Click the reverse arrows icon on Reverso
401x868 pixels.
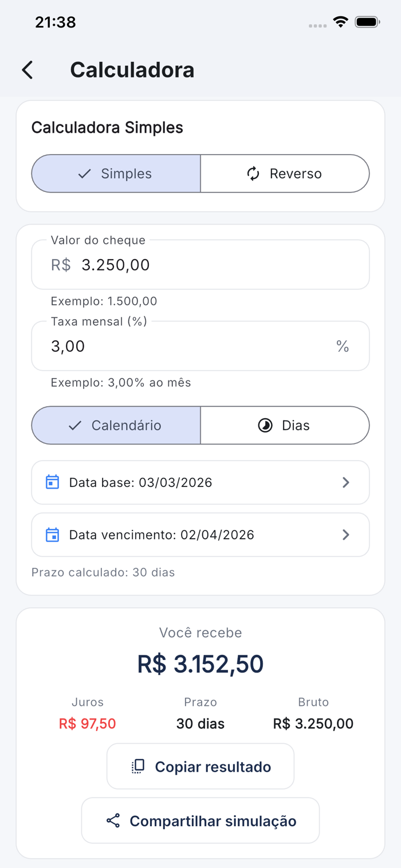253,174
